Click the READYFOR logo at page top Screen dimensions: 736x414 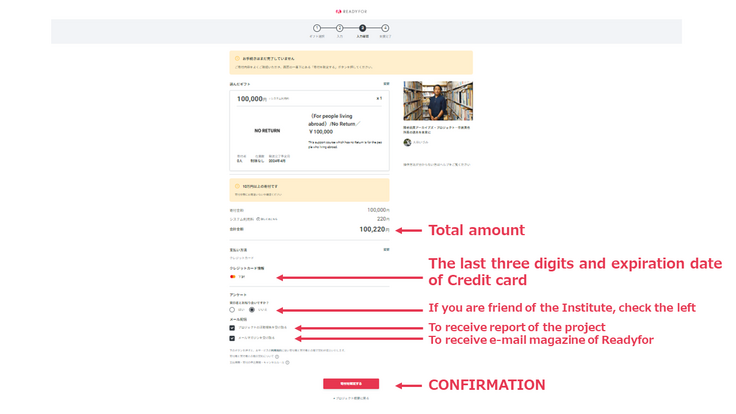[351, 11]
